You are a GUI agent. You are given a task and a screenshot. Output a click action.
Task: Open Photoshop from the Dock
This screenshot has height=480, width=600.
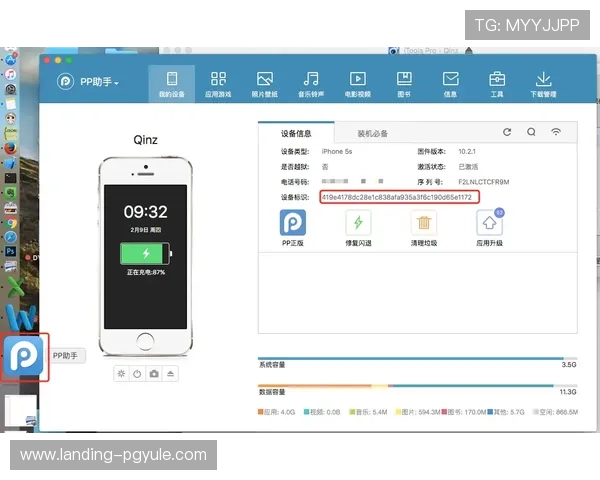pyautogui.click(x=10, y=251)
